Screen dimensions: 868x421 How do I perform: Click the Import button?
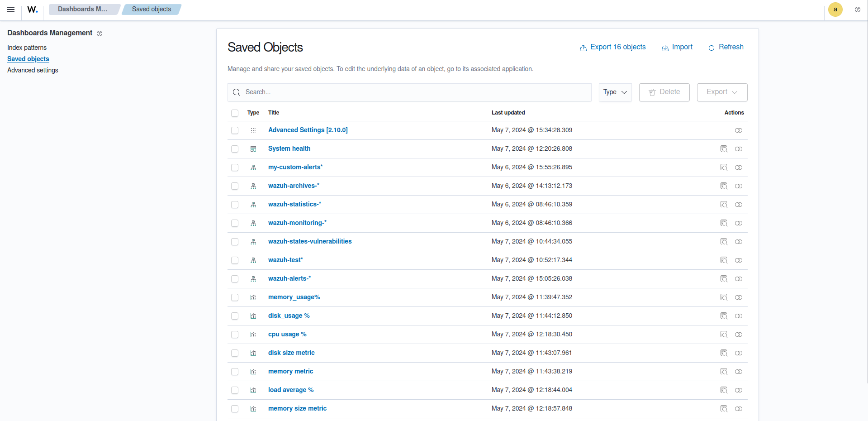(x=677, y=47)
